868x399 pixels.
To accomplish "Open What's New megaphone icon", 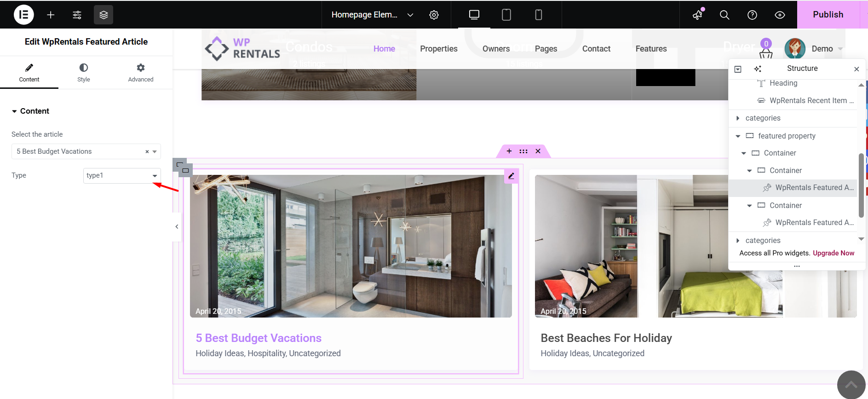I will click(x=698, y=15).
